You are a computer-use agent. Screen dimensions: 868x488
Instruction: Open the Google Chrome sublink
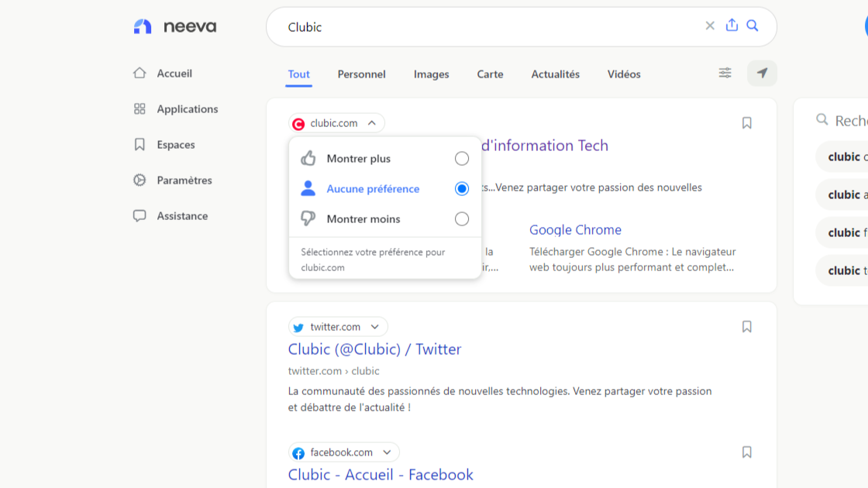pyautogui.click(x=575, y=229)
